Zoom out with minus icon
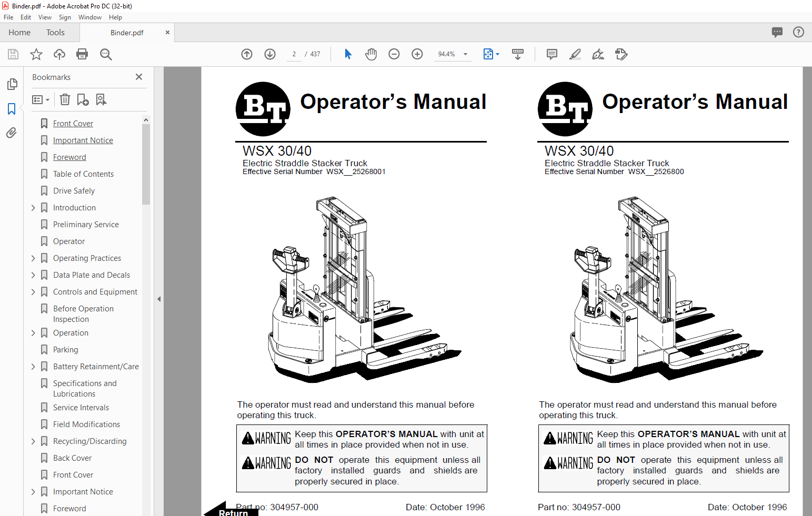This screenshot has width=812, height=516. point(394,54)
